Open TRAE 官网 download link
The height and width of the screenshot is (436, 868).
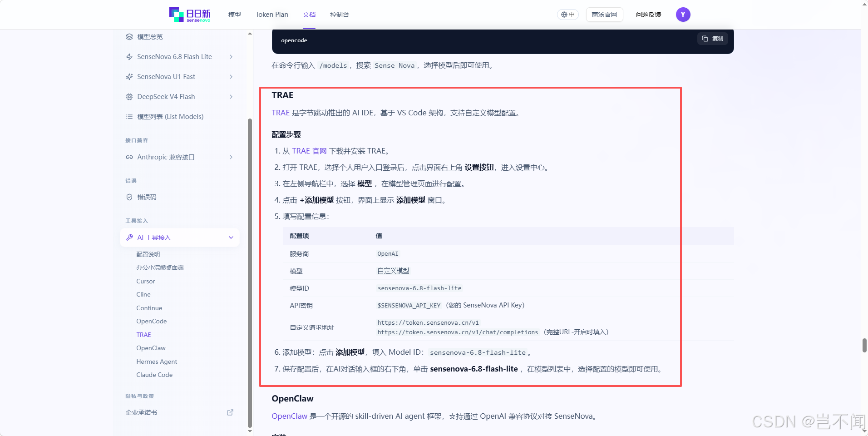309,151
